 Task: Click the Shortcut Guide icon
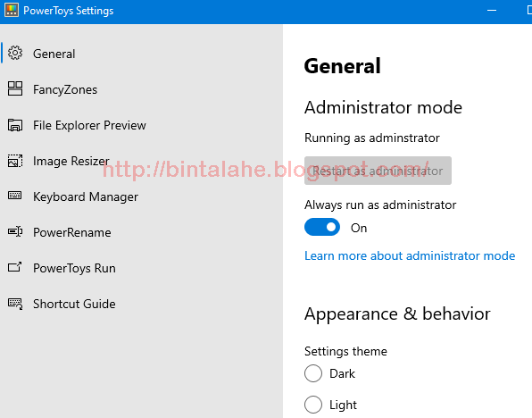click(15, 304)
